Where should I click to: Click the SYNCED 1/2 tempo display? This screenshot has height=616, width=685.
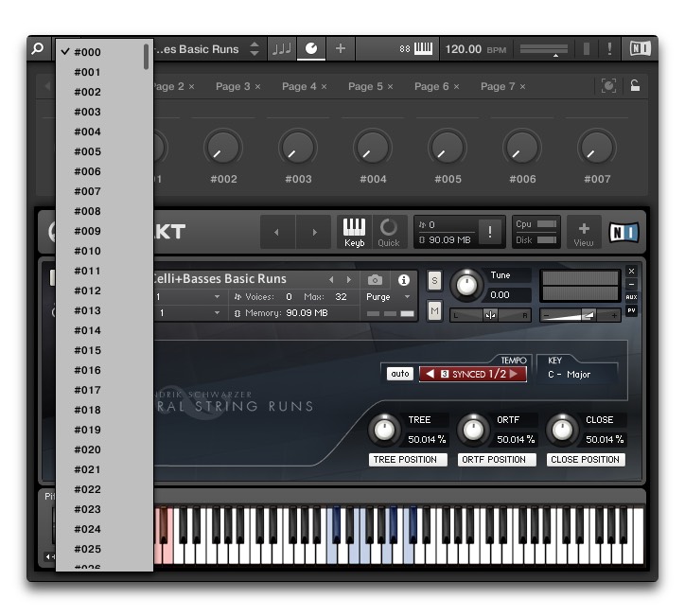coord(473,374)
